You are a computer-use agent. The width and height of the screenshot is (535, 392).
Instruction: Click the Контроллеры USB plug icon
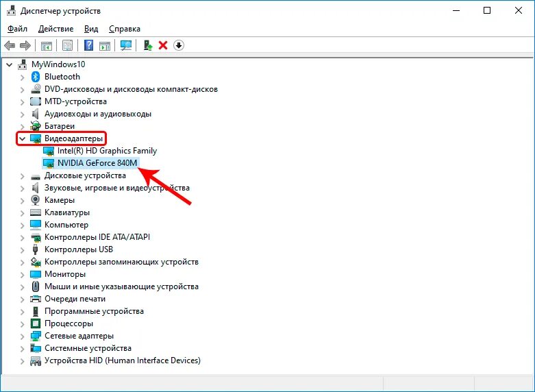(35, 249)
